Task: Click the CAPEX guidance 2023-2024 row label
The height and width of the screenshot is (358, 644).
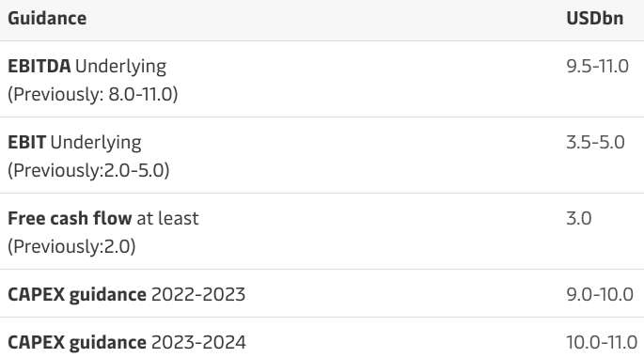Action: [x=127, y=342]
